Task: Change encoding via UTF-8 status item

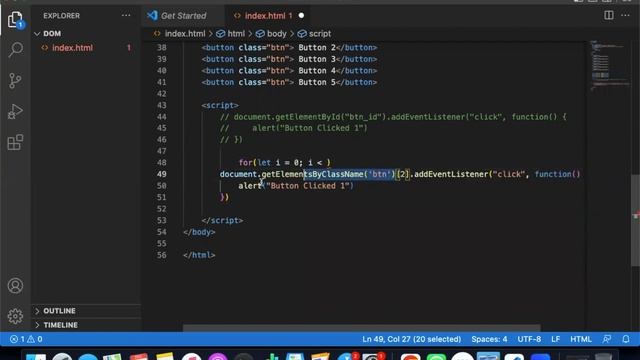Action: 529,339
